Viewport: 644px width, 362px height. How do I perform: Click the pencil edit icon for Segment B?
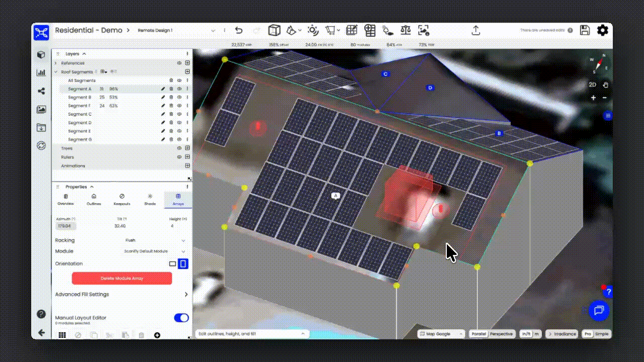click(x=163, y=98)
